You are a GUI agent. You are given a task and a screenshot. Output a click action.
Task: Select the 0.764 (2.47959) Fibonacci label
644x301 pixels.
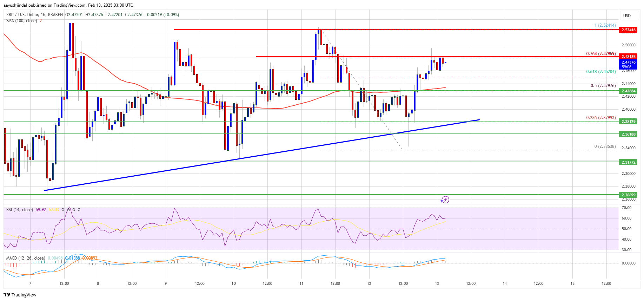601,54
